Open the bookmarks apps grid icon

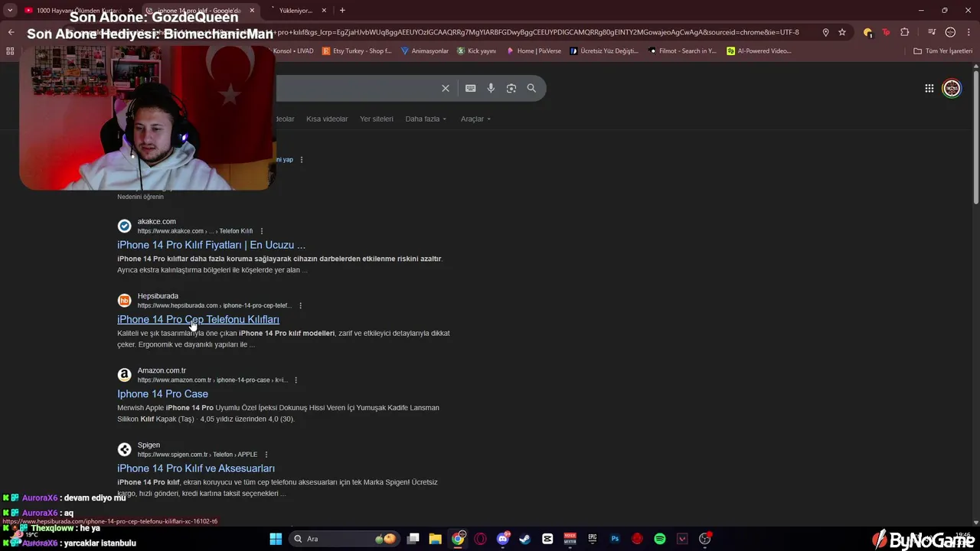10,51
